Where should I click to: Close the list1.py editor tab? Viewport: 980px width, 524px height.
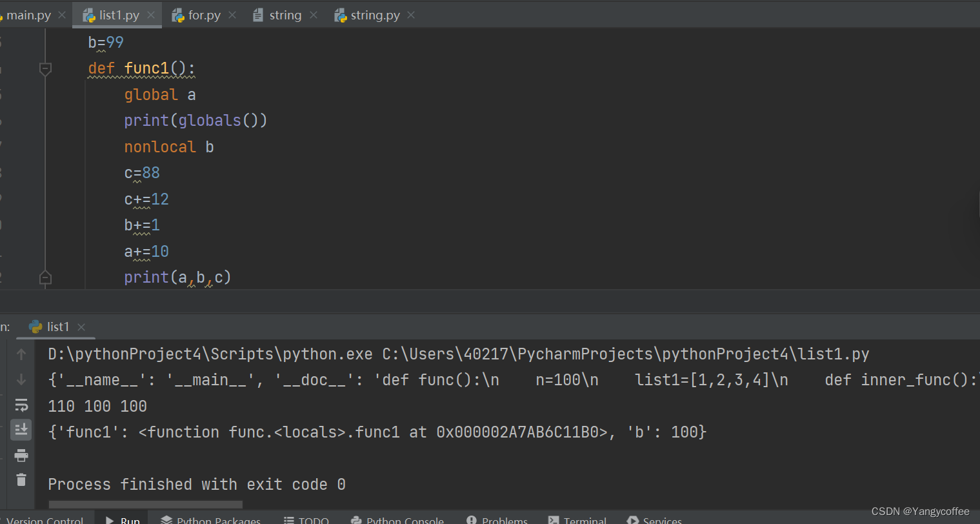click(151, 15)
